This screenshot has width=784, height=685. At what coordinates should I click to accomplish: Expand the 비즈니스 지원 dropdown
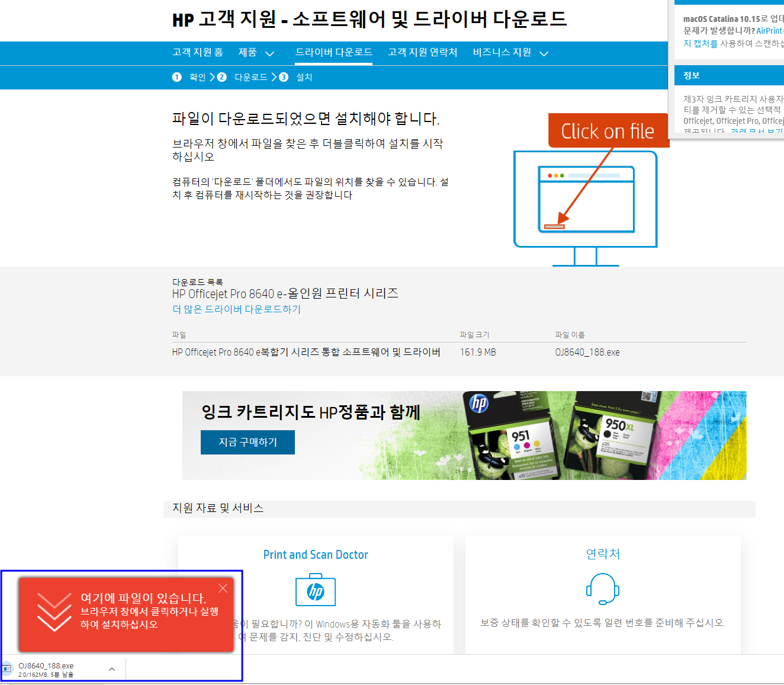point(510,53)
